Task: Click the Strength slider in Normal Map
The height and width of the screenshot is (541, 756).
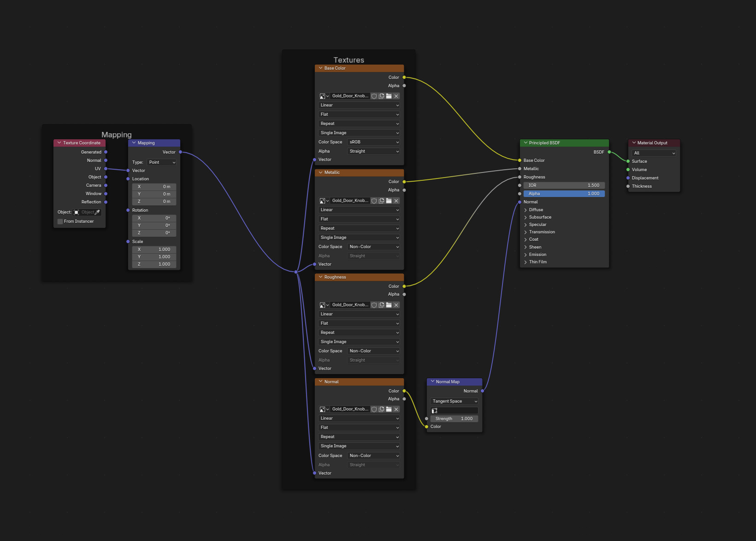Action: (x=455, y=419)
